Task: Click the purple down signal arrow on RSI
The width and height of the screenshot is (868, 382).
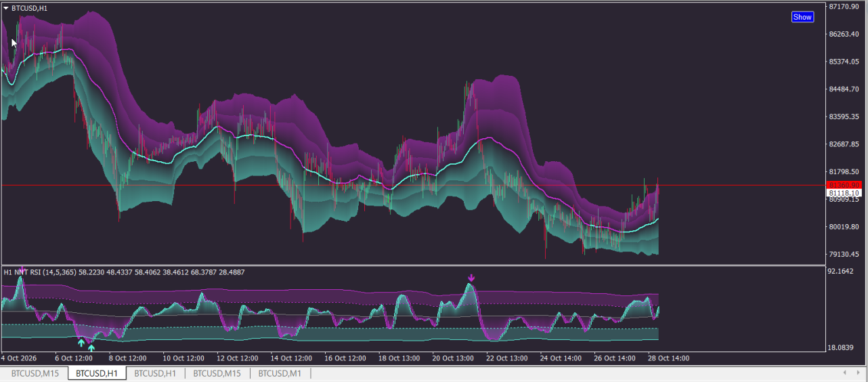Action: coord(471,278)
